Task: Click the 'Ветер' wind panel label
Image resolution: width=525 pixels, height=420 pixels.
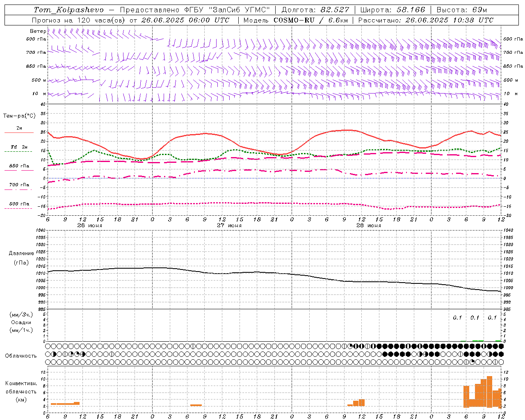Action: pyautogui.click(x=38, y=31)
